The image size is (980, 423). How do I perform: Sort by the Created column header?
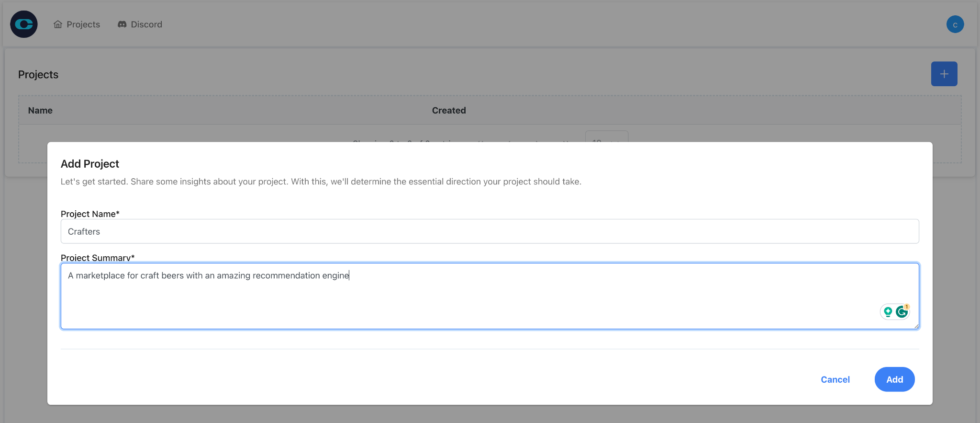click(448, 111)
